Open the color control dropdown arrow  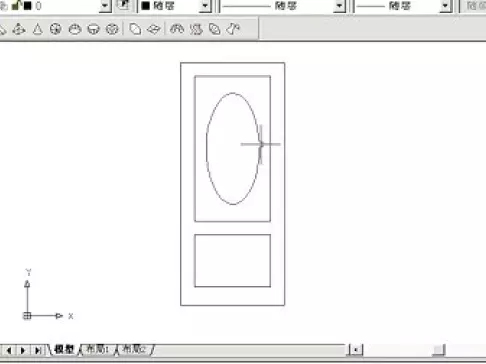click(205, 6)
